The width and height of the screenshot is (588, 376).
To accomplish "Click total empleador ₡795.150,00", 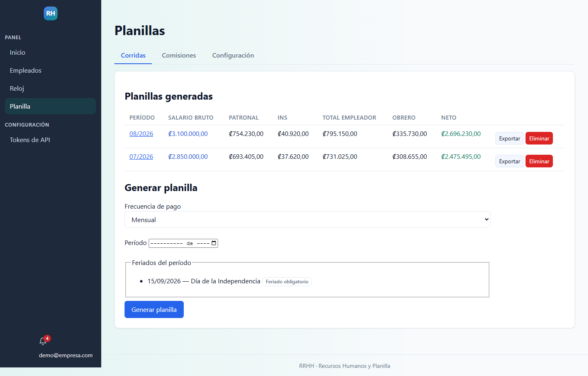I will click(340, 134).
